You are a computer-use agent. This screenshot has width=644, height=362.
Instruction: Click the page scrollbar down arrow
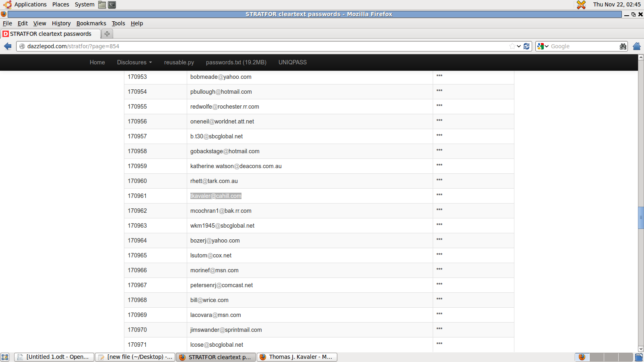pos(641,349)
